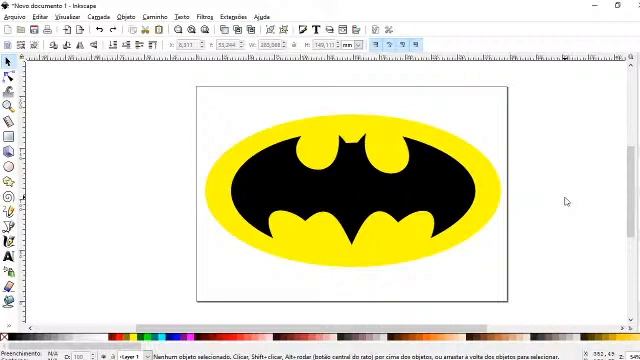This screenshot has width=640, height=360.
Task: Open the Caminho menu
Action: click(x=155, y=17)
